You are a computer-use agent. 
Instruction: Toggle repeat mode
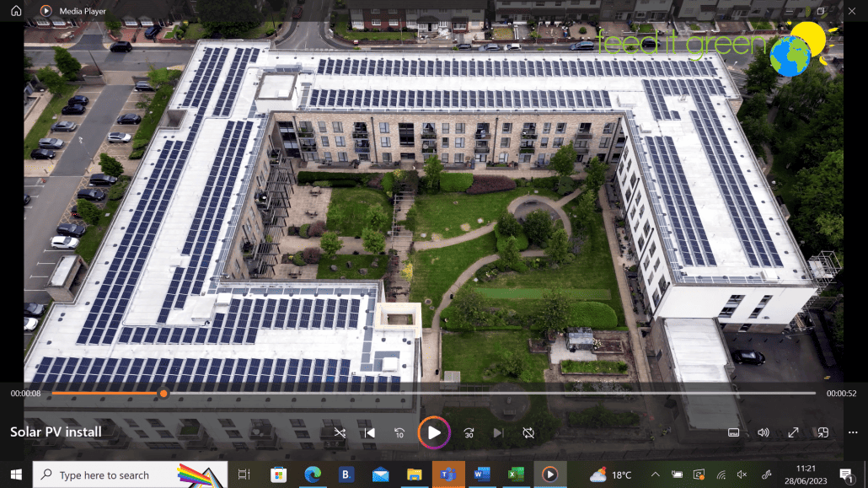(x=528, y=432)
